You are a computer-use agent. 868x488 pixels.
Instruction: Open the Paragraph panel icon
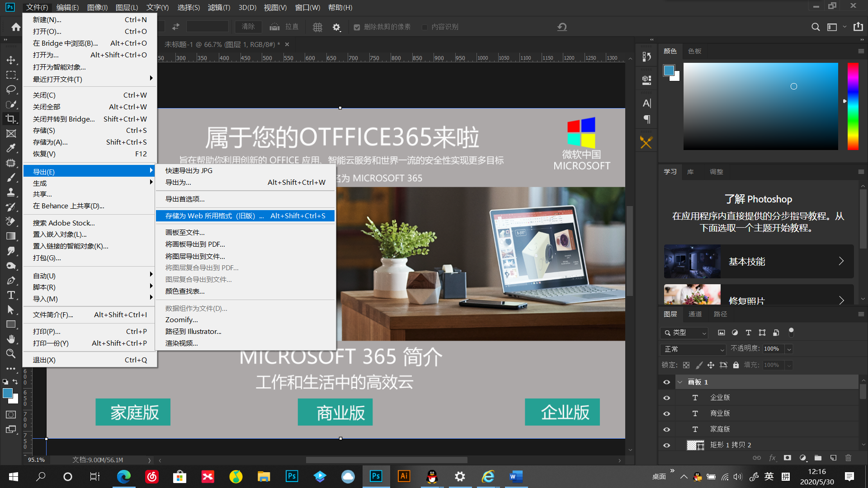(x=647, y=119)
